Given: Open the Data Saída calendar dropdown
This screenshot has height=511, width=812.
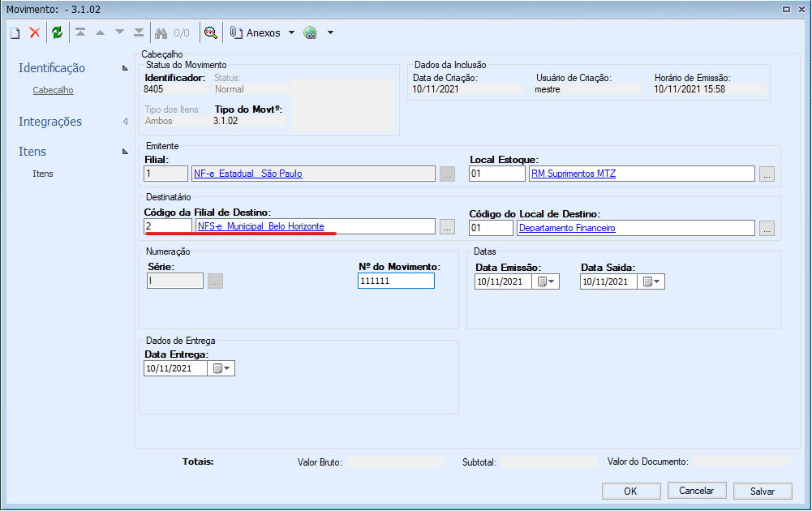Looking at the screenshot, I should point(651,281).
